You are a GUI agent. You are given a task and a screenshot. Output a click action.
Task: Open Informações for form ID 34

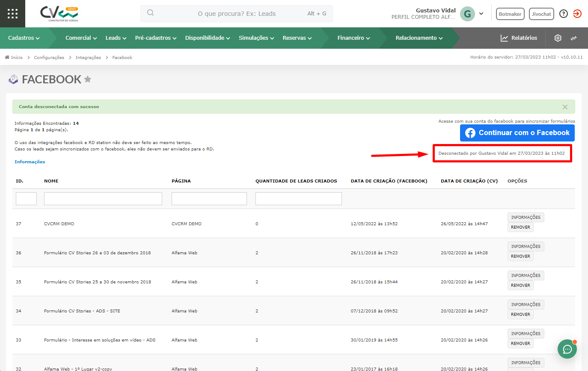tap(526, 304)
